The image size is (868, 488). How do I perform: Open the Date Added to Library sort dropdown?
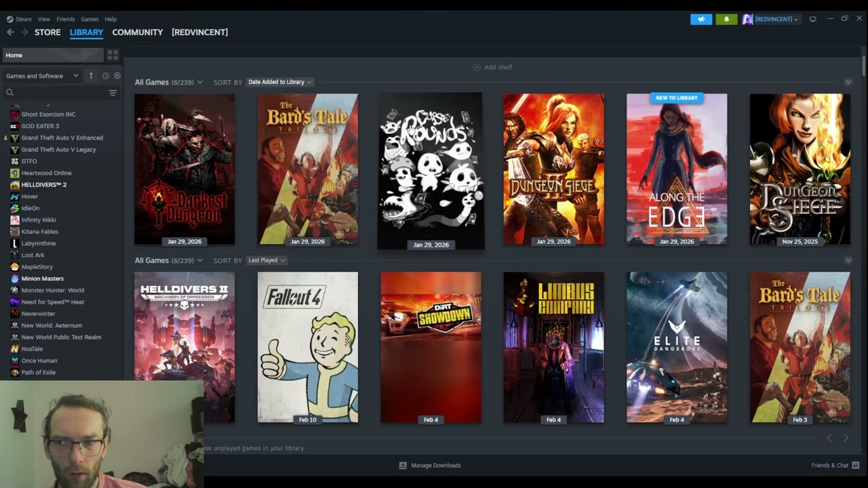click(x=280, y=82)
